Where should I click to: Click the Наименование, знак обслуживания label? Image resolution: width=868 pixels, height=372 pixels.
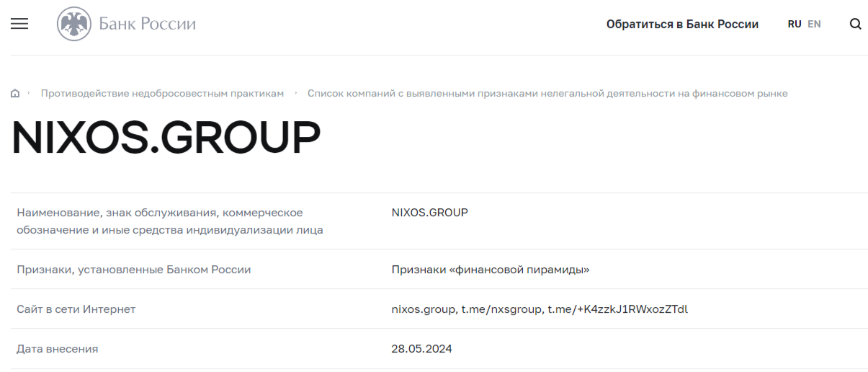[x=170, y=221]
